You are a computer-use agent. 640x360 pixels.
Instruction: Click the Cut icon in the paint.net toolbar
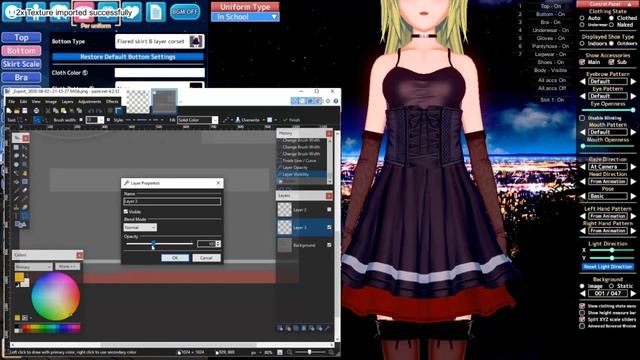(x=48, y=111)
